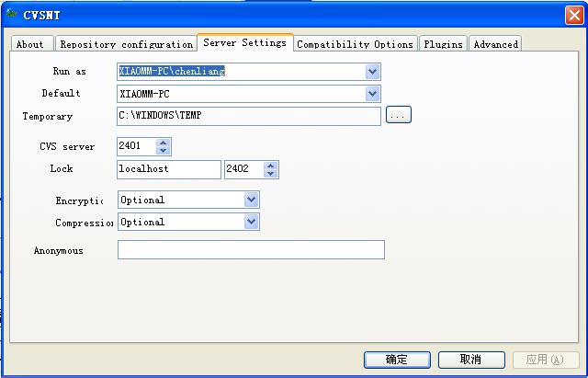The width and height of the screenshot is (588, 378).
Task: Click the Lock port field 2402
Action: click(243, 169)
